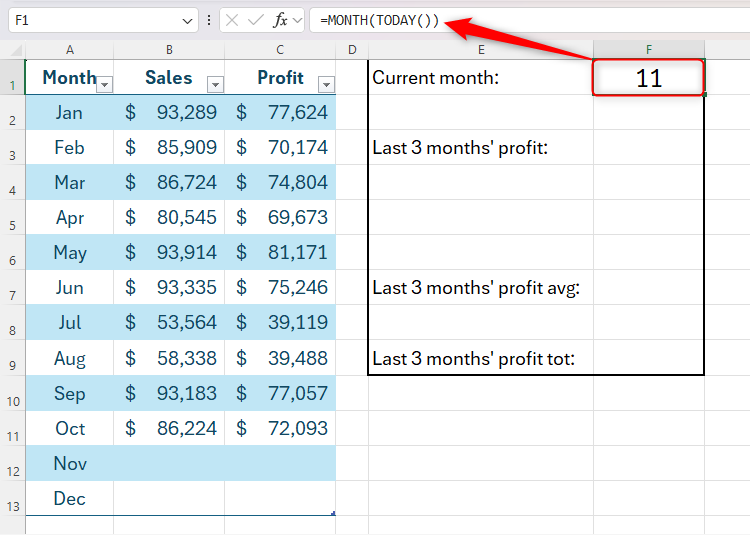Select column E header
750x535 pixels.
click(481, 50)
